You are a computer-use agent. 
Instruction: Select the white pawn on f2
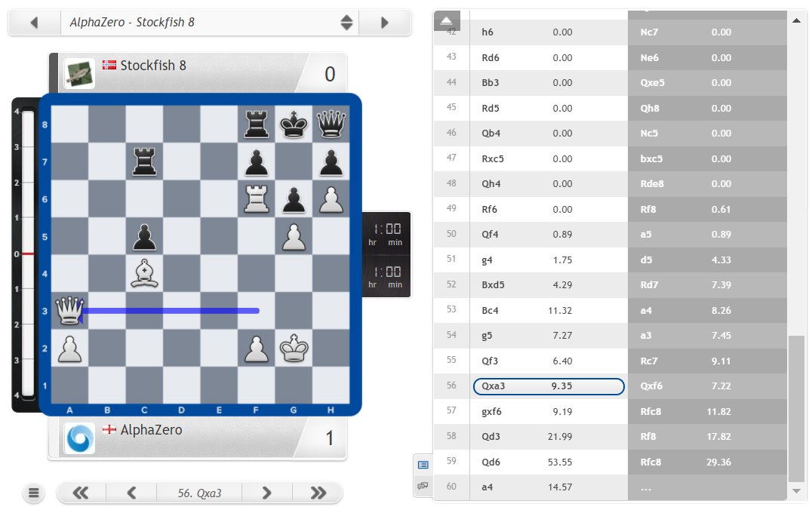point(257,348)
